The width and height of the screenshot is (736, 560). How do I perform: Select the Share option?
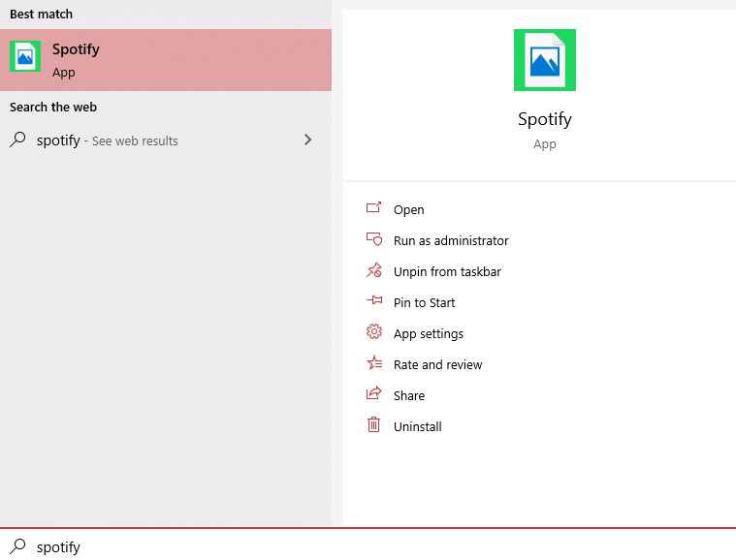[x=409, y=395]
